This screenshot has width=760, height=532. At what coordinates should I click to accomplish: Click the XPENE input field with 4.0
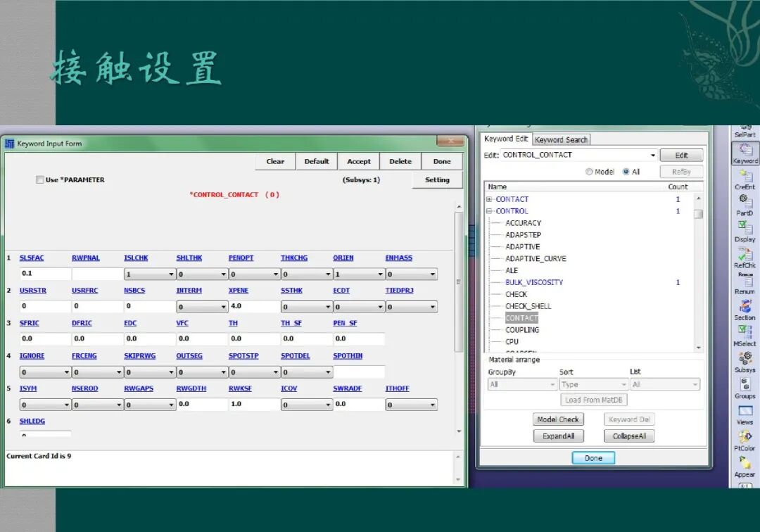(254, 306)
